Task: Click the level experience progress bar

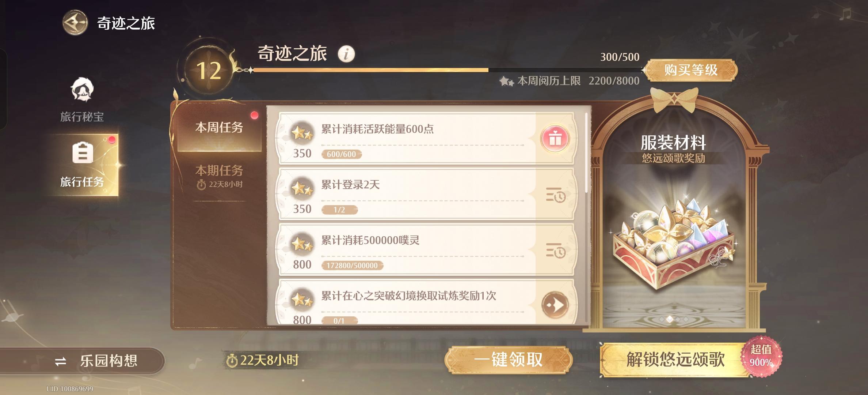Action: tap(446, 70)
